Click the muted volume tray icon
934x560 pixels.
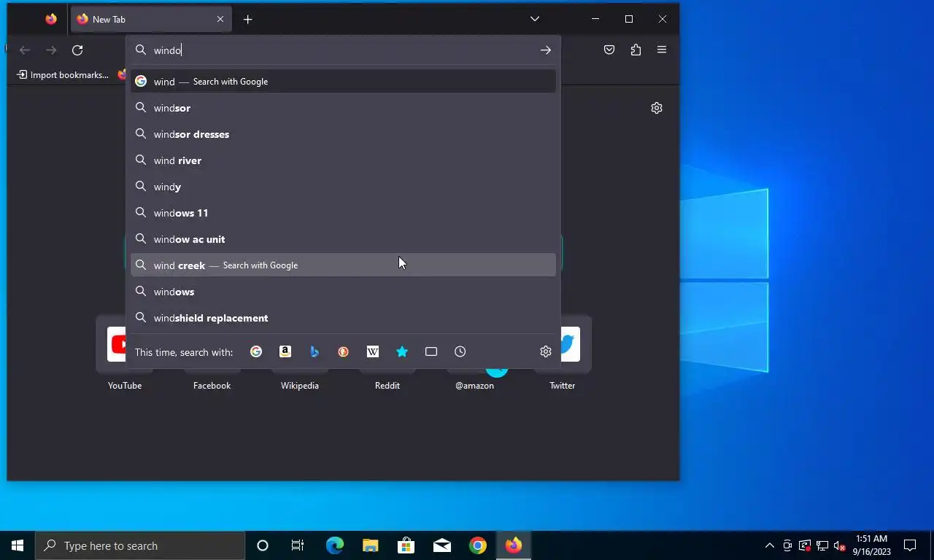click(x=840, y=545)
